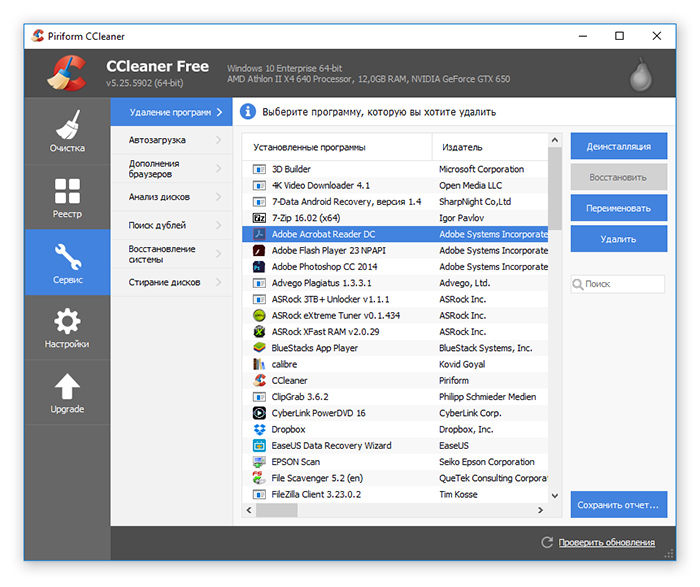Click the 3D Builder program icon
The image size is (700, 587).
[259, 169]
